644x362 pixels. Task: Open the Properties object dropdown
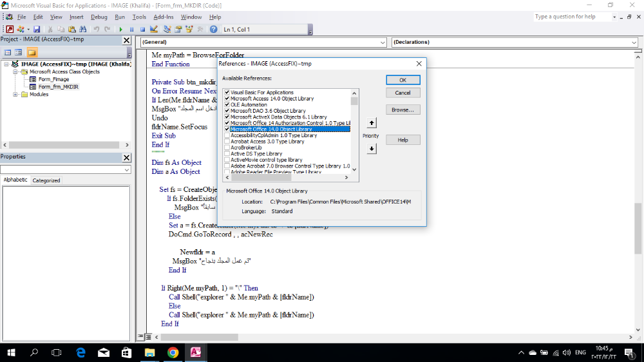point(126,169)
